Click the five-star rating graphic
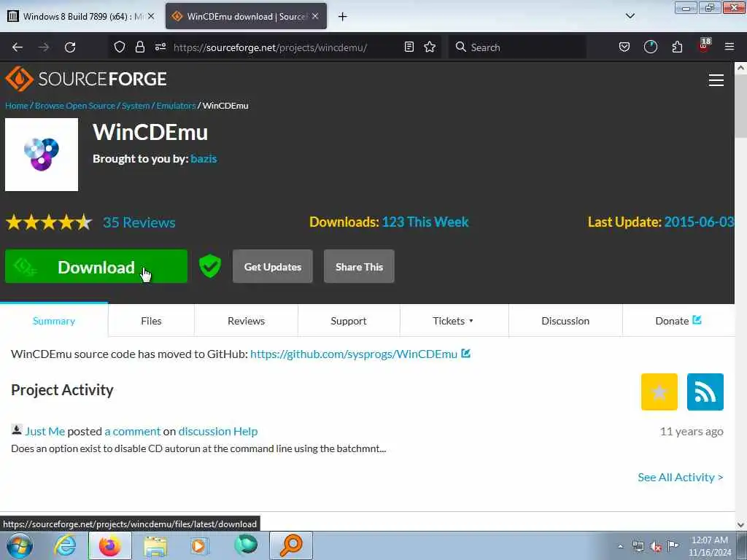This screenshot has width=747, height=560. 49,222
